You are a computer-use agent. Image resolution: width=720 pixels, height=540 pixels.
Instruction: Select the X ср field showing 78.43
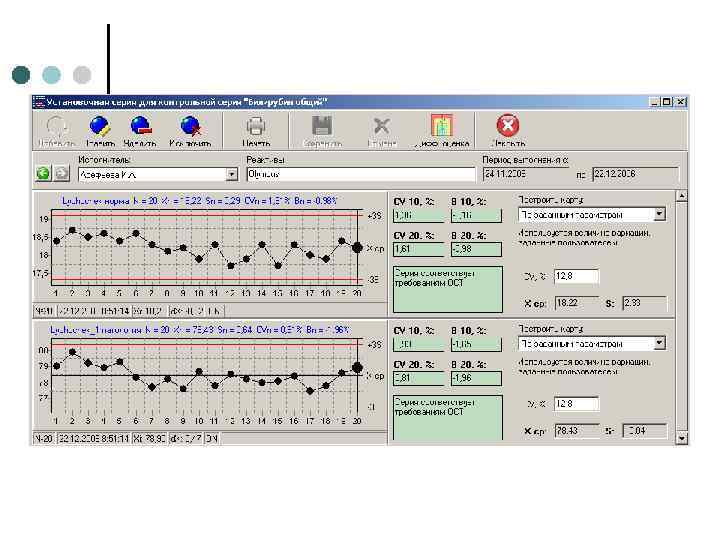(576, 431)
